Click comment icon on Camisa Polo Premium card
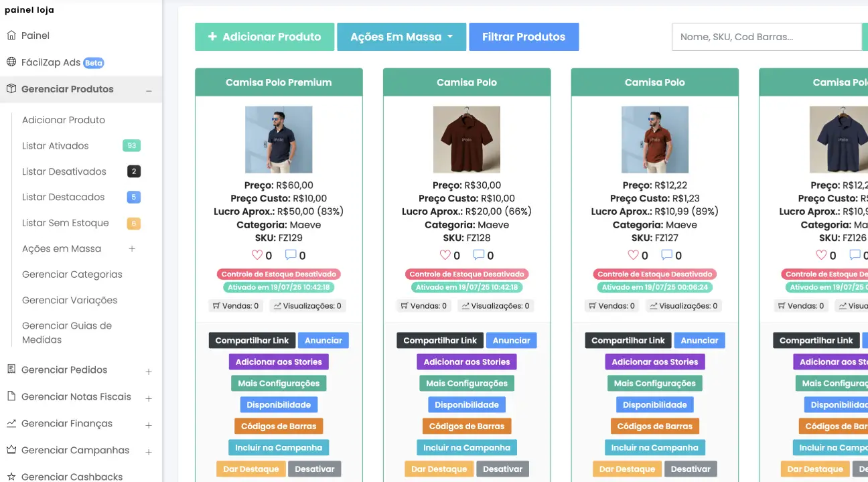868x482 pixels. (291, 255)
